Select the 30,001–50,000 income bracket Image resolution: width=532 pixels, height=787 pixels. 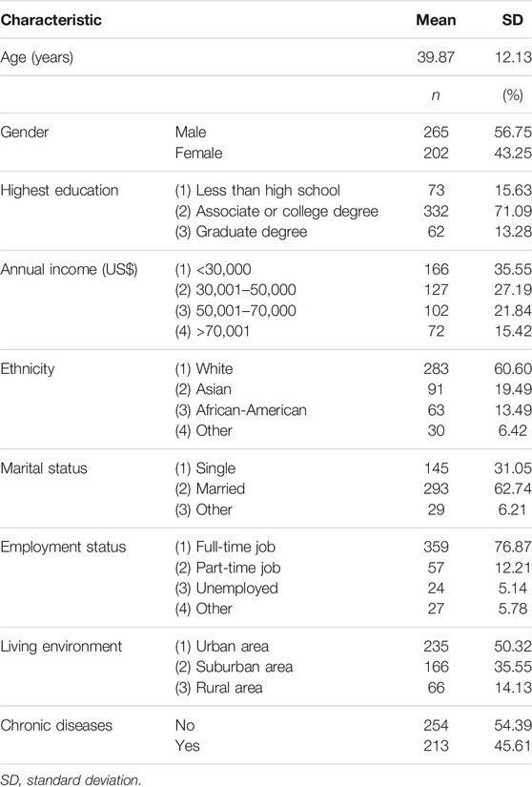(x=235, y=290)
